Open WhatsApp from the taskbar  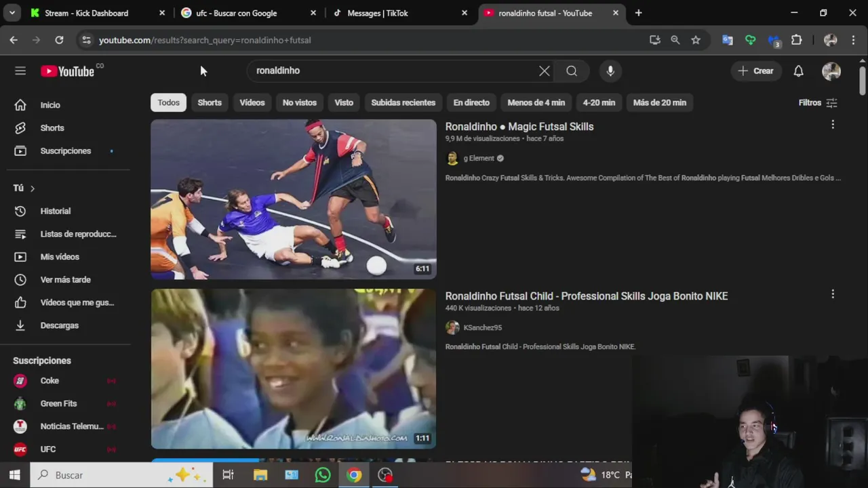pyautogui.click(x=323, y=475)
